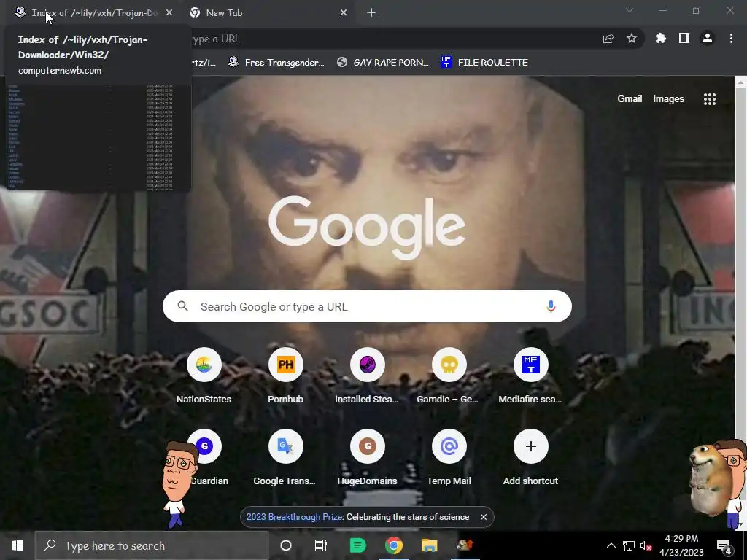This screenshot has height=560, width=747.
Task: Click the taskbar Type here to search box
Action: pyautogui.click(x=152, y=545)
